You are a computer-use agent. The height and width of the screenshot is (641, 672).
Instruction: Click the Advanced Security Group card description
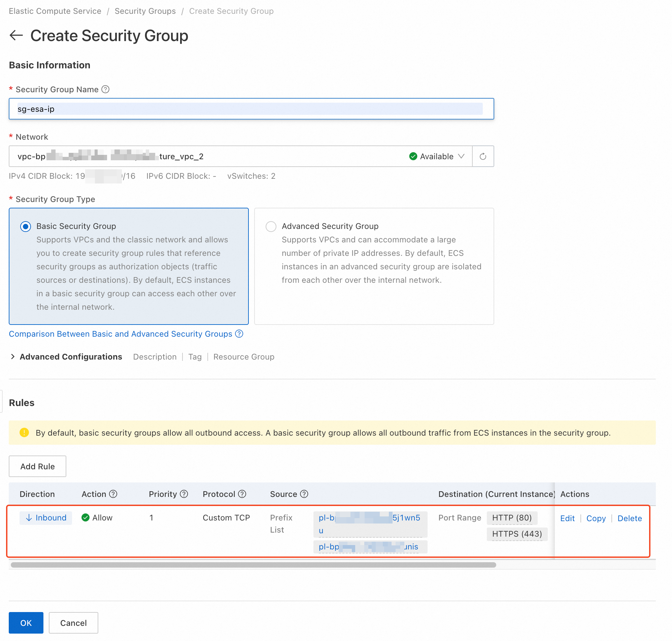(x=381, y=260)
